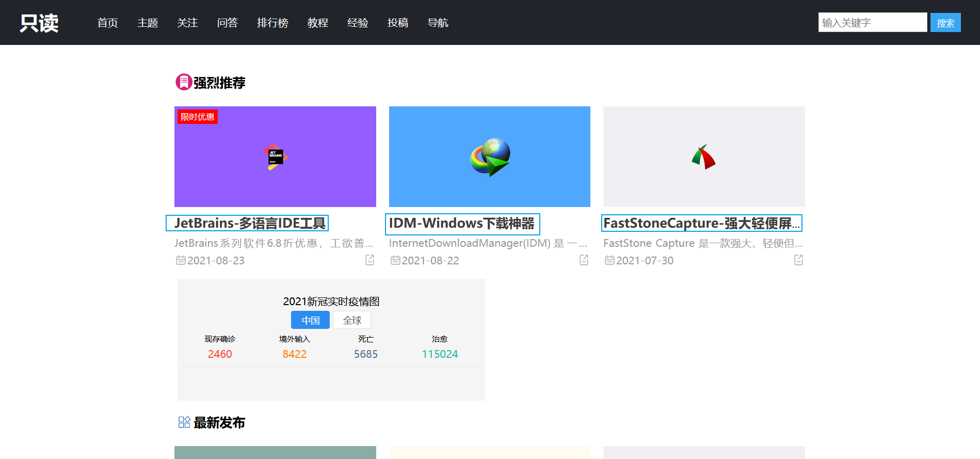Image resolution: width=980 pixels, height=459 pixels.
Task: Click the 现存确诊 value 2460
Action: pos(220,354)
